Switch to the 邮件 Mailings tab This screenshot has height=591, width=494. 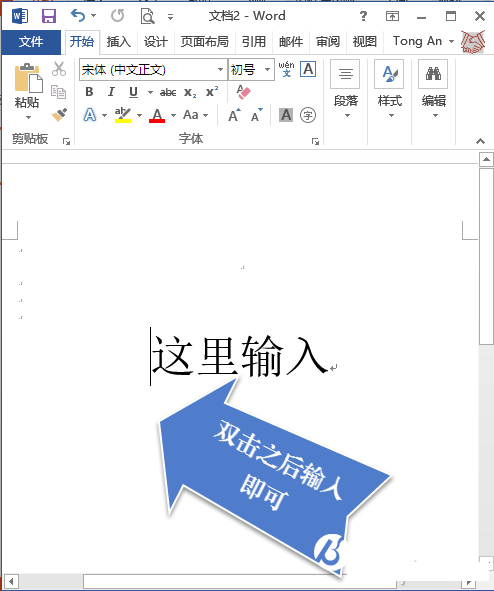click(x=291, y=41)
